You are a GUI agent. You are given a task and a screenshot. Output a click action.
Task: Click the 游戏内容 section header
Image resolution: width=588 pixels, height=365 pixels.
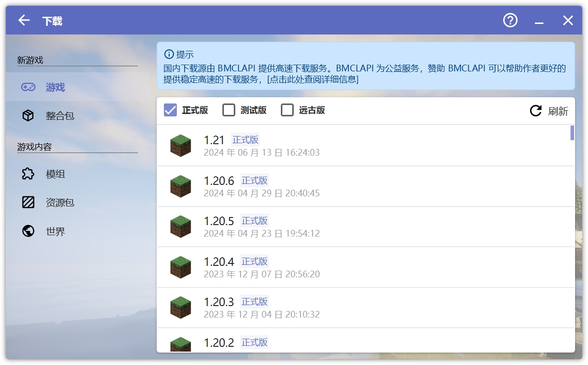[x=35, y=147]
